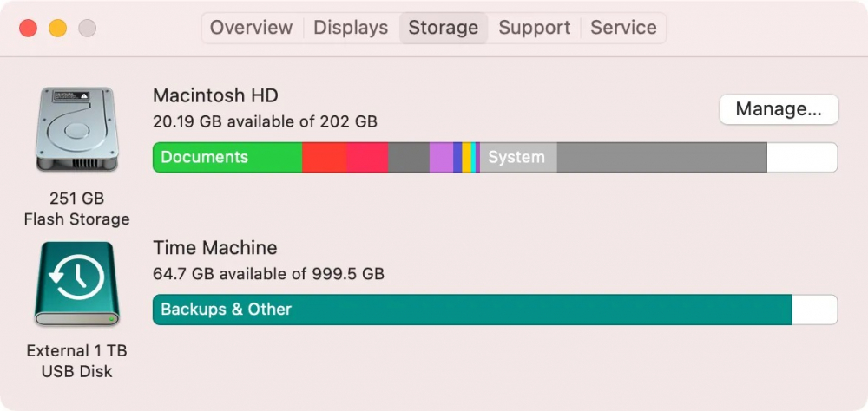Click the light purple storage segment

[x=441, y=158]
